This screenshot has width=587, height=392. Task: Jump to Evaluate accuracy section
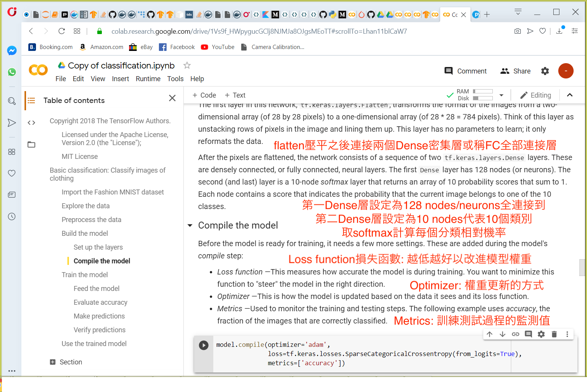[100, 302]
